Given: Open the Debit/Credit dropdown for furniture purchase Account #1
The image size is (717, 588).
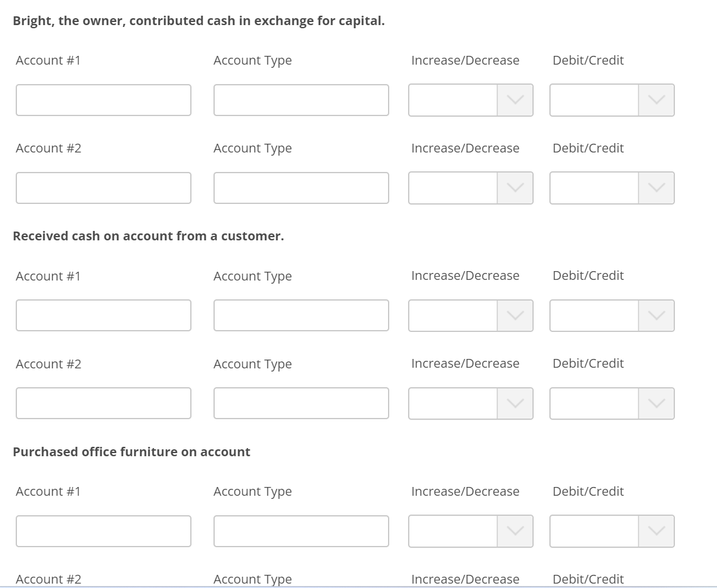Looking at the screenshot, I should (655, 531).
